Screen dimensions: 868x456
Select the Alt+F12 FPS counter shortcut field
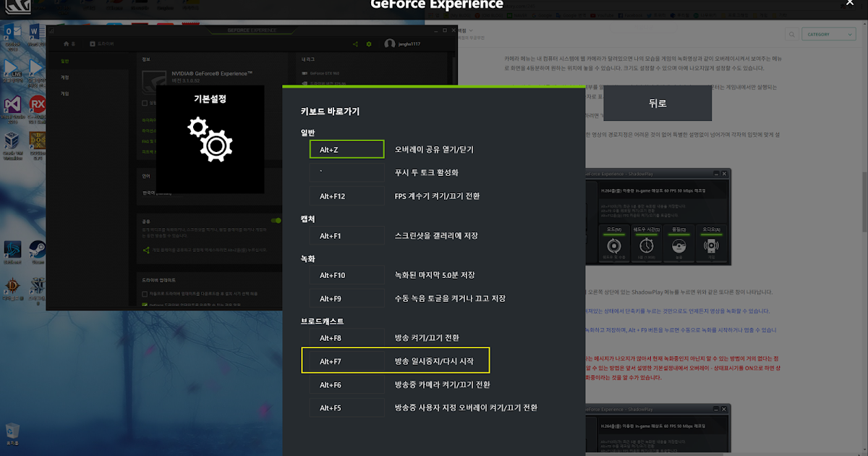(x=346, y=196)
